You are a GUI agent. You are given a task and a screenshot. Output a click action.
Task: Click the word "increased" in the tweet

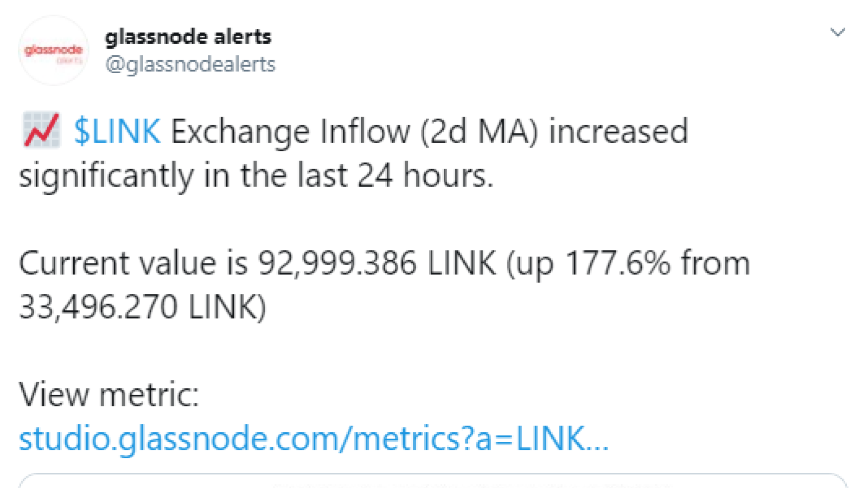[x=618, y=131]
